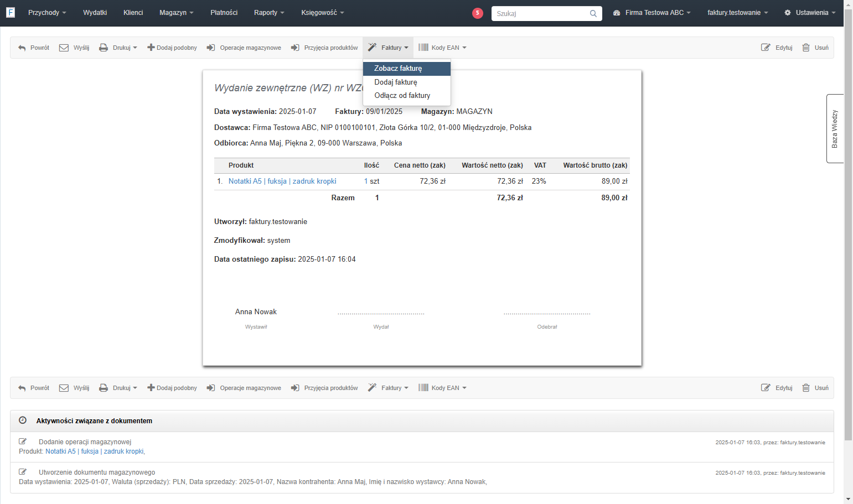Click quantity link 1 in product row
This screenshot has height=504, width=853.
click(x=366, y=181)
